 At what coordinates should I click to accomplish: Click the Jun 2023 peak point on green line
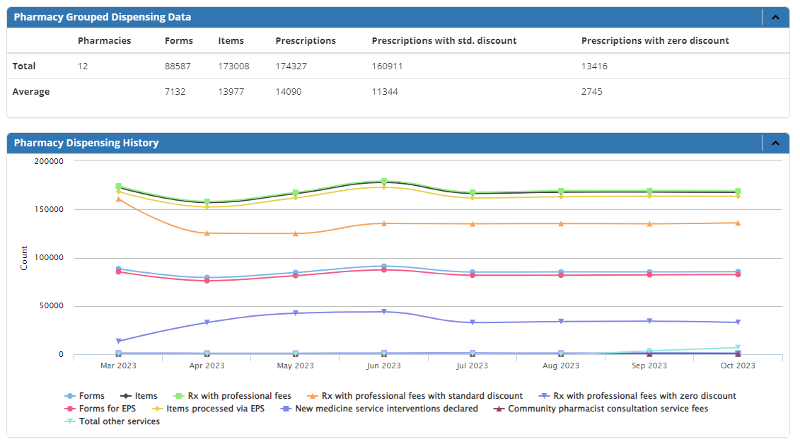[x=384, y=181]
